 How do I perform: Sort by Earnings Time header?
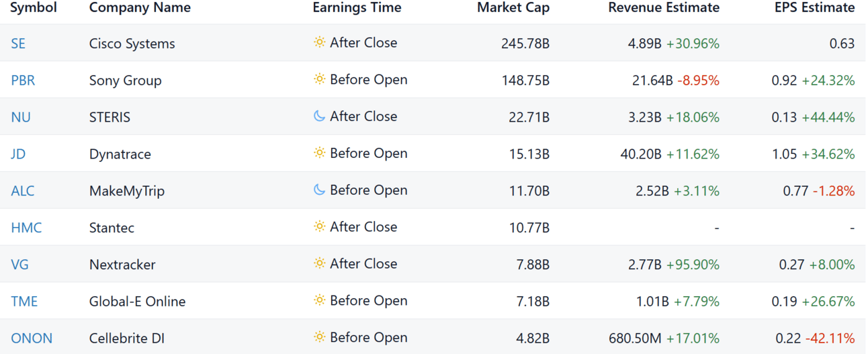357,8
